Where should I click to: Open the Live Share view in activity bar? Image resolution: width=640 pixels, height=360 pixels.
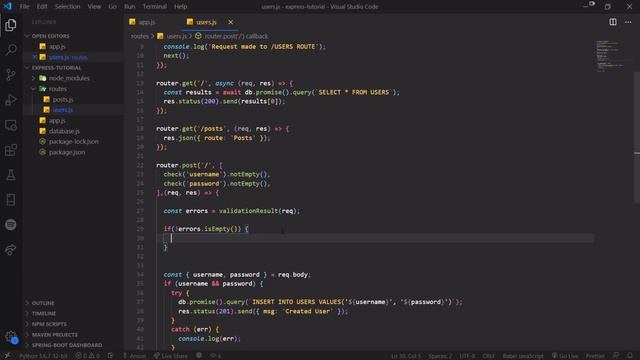coord(11,250)
